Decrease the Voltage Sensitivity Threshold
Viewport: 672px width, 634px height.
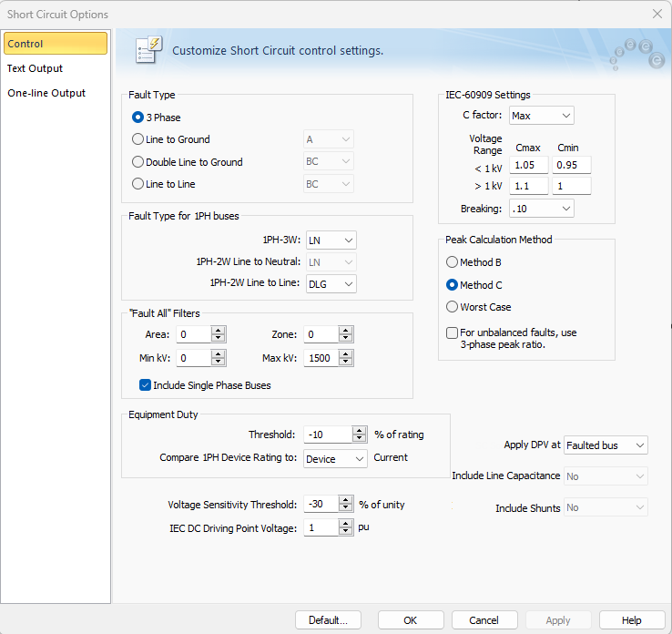coord(345,507)
